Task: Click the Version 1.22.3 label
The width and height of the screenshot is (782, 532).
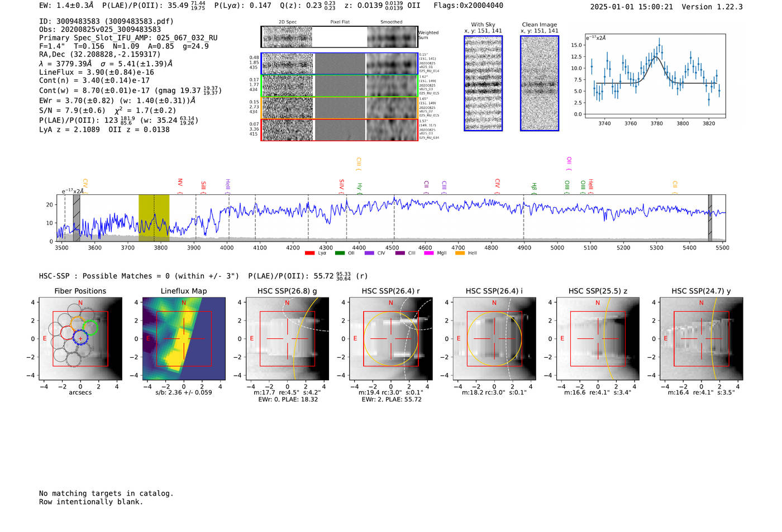Action: (712, 7)
